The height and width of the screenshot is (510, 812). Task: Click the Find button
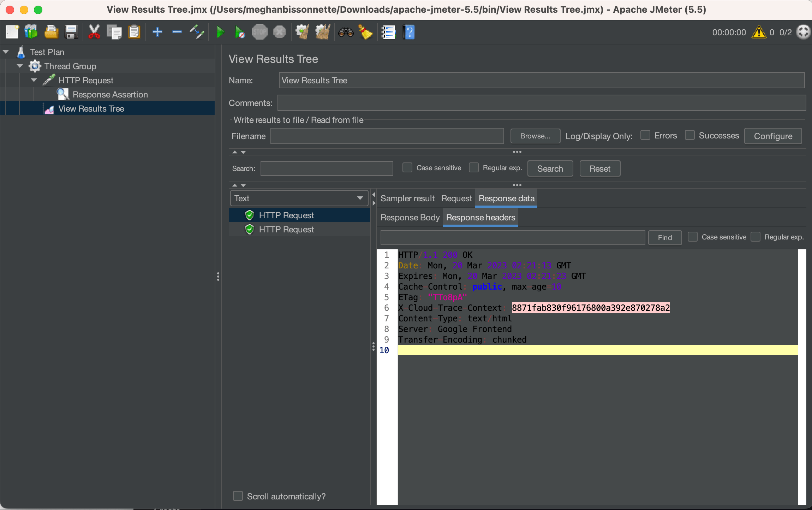click(665, 237)
